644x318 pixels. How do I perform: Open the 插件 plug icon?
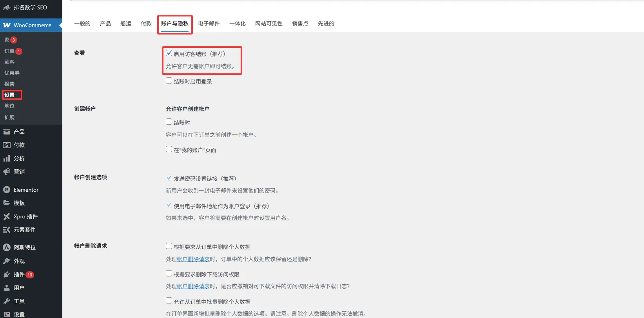(7, 274)
